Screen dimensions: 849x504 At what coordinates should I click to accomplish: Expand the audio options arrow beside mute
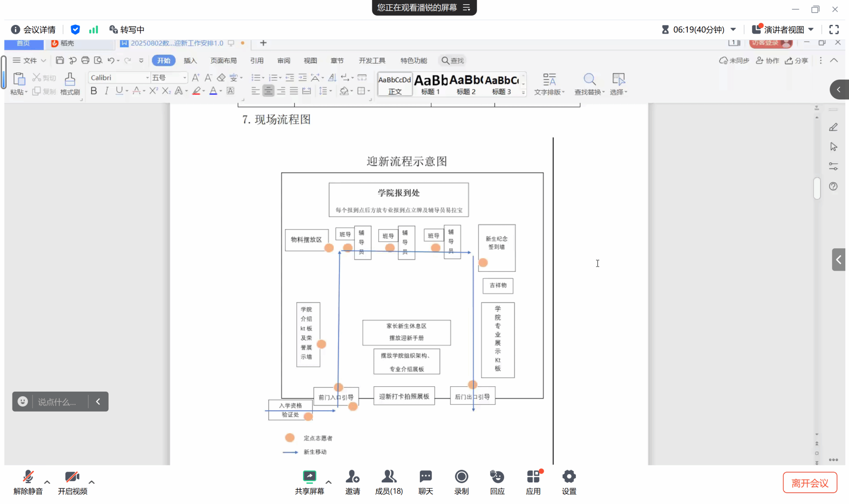pyautogui.click(x=47, y=482)
